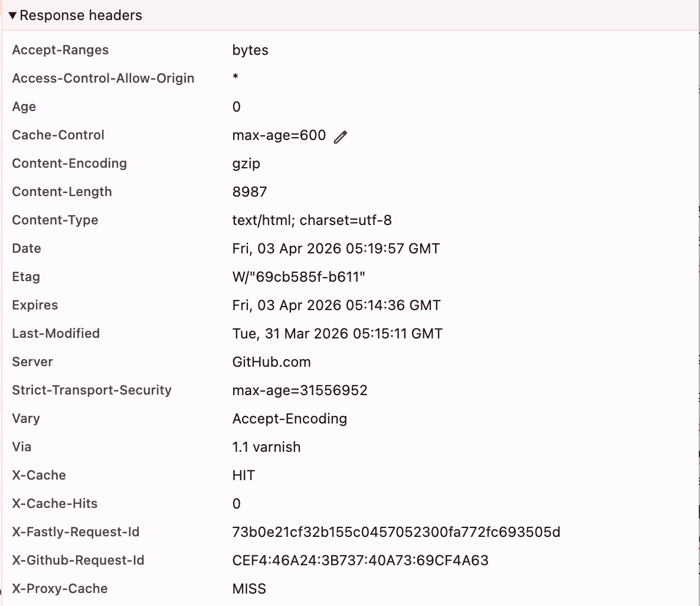The image size is (700, 606).
Task: Select the Etag value W/"69cb585f-b611"
Action: point(299,277)
